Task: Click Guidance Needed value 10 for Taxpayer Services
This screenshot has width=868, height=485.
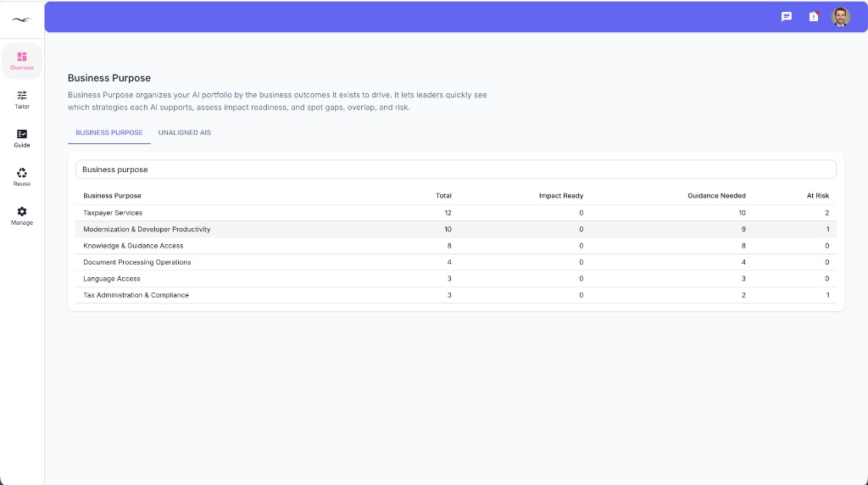Action: point(742,213)
